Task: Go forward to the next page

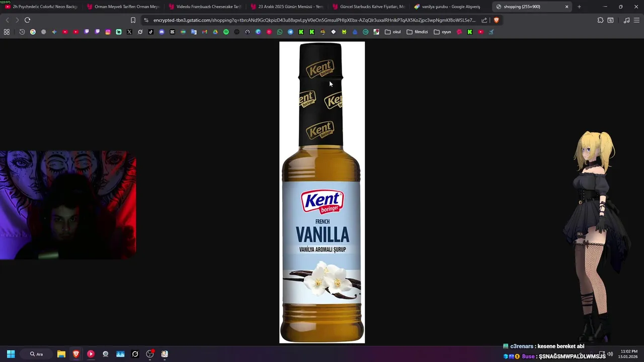Action: pos(17,20)
